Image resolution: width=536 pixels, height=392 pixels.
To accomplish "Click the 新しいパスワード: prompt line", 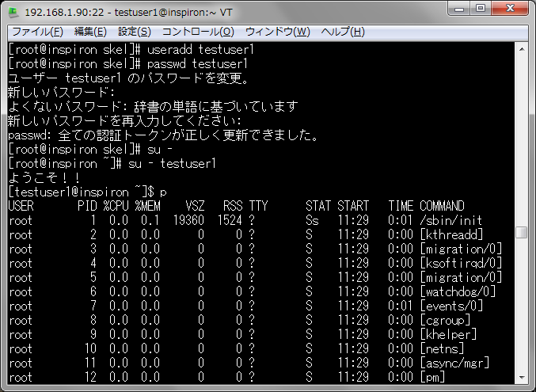I will pos(61,93).
